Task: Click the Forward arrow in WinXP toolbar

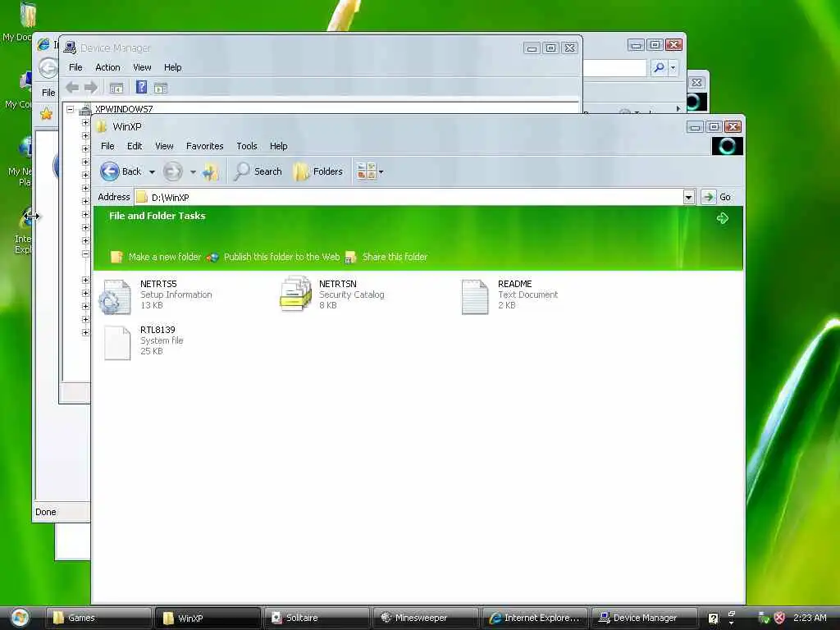Action: (172, 171)
